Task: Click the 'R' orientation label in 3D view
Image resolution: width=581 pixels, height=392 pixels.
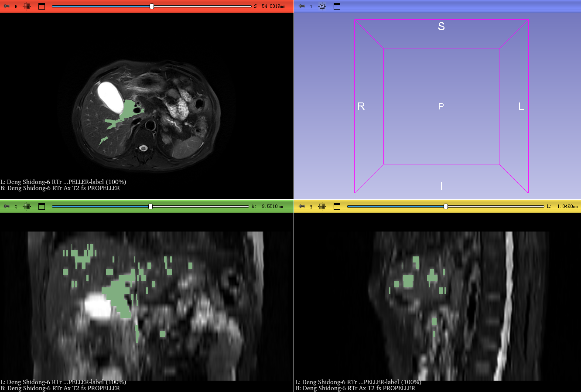Action: 361,106
